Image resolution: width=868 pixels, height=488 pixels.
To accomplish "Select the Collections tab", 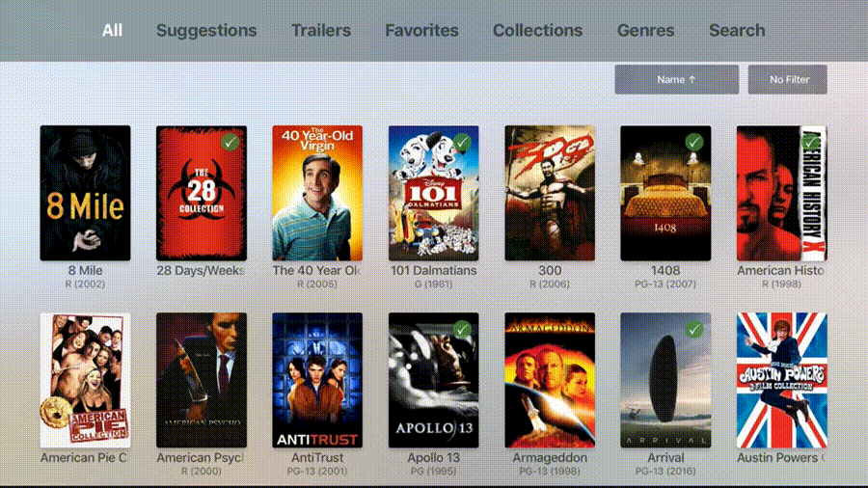I will click(x=537, y=31).
